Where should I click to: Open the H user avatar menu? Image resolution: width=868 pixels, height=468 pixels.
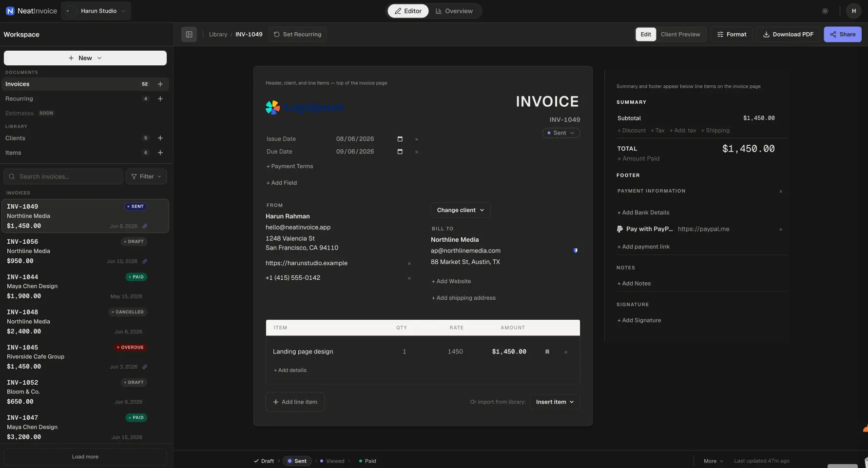tap(853, 11)
